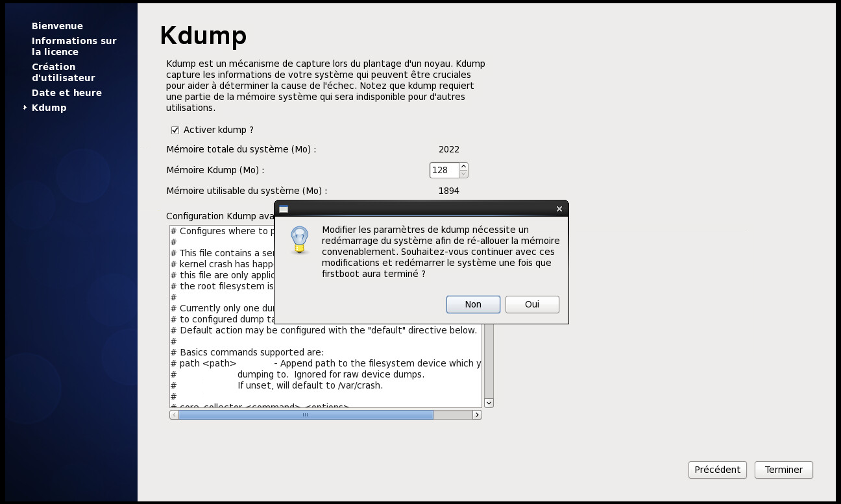Image resolution: width=841 pixels, height=504 pixels.
Task: Finish setup with the Terminer button
Action: [x=784, y=470]
